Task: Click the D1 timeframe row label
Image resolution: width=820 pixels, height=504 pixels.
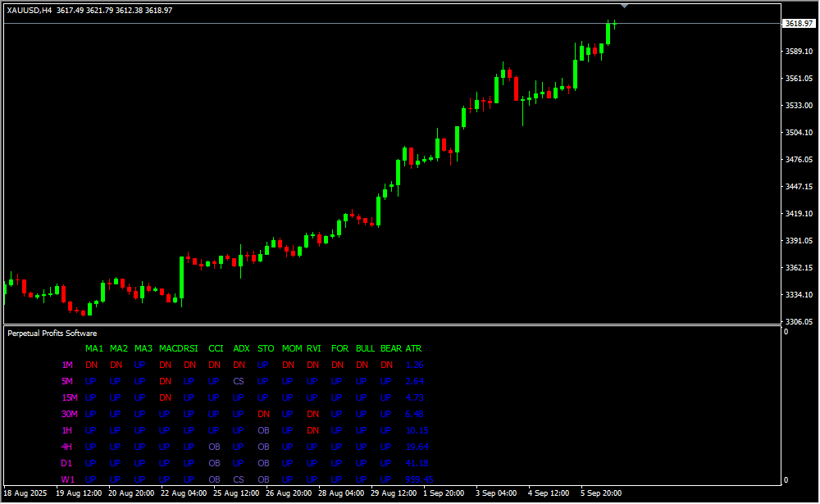Action: [67, 464]
